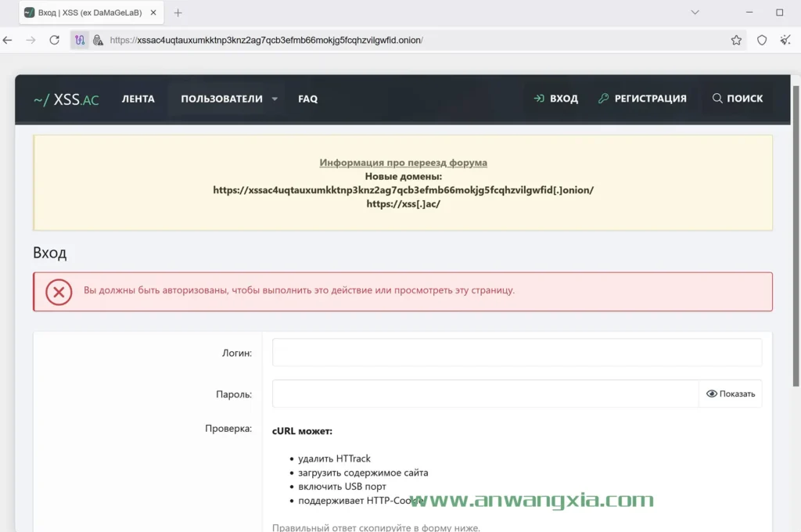Bookmark this page with star icon
The width and height of the screenshot is (801, 532).
tap(736, 40)
